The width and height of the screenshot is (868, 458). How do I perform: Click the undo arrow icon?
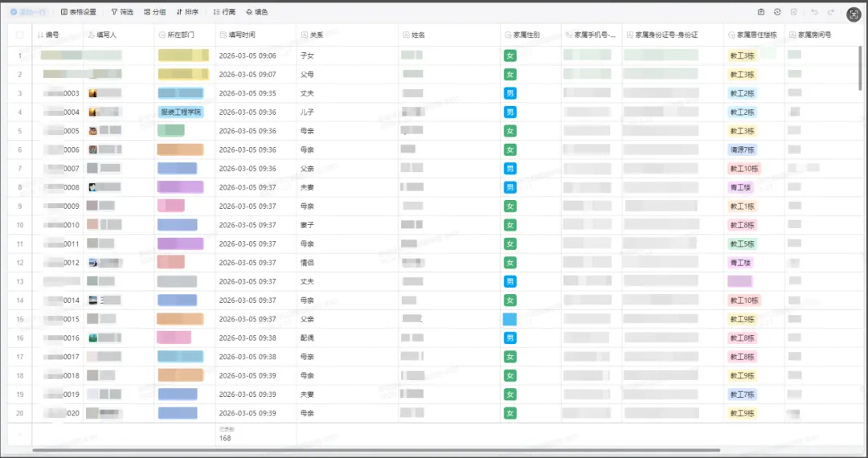click(x=814, y=12)
